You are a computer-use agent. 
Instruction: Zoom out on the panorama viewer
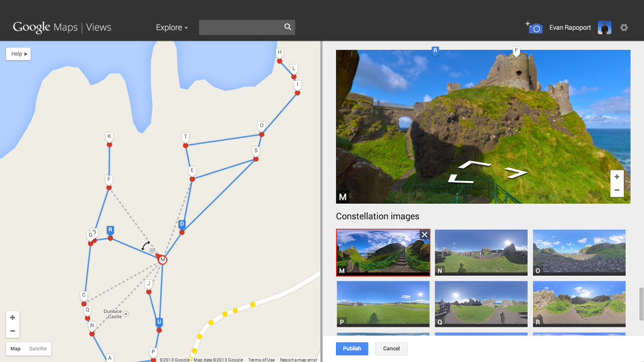[x=617, y=190]
